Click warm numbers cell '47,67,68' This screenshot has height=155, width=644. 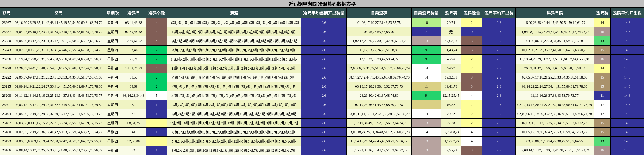(451, 41)
